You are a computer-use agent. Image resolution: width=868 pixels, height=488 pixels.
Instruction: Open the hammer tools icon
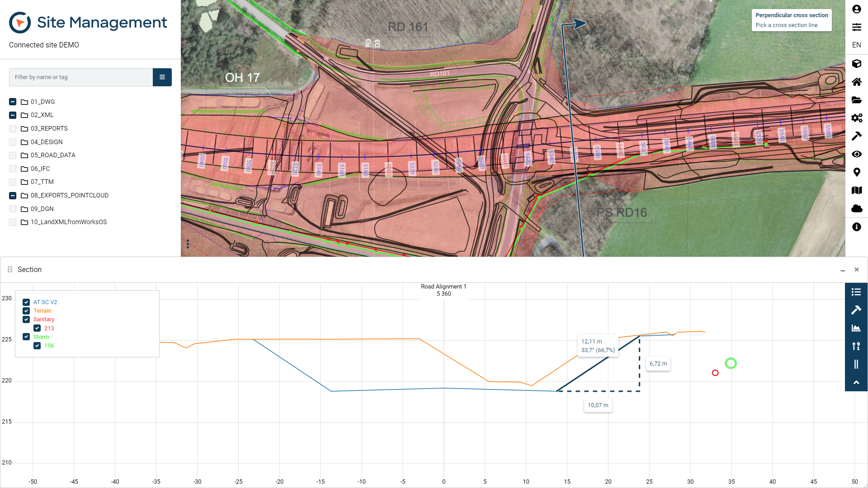856,136
